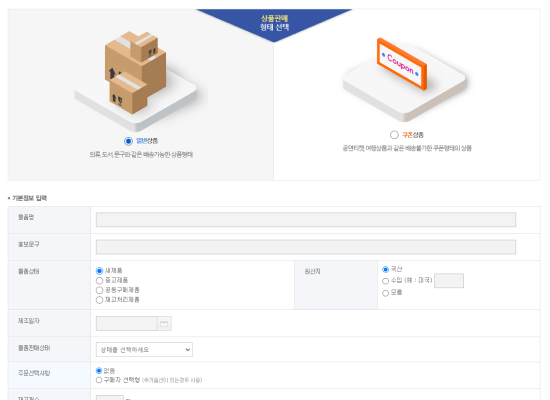The width and height of the screenshot is (550, 400).
Task: Select the 일반상품 radio option
Action: [x=128, y=141]
